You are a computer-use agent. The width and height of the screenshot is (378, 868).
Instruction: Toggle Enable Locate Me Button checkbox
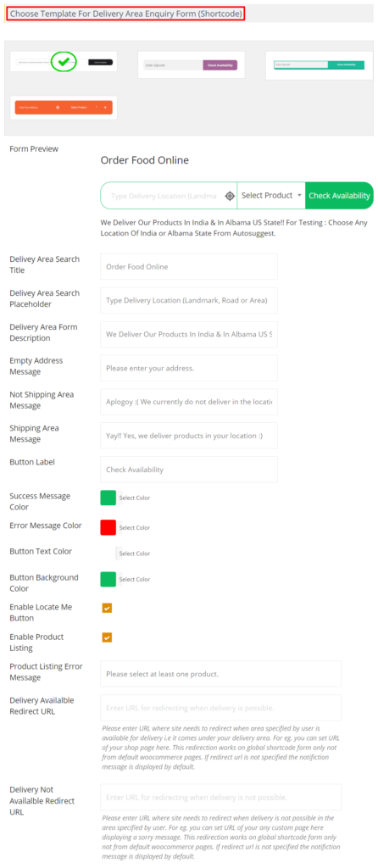(107, 608)
